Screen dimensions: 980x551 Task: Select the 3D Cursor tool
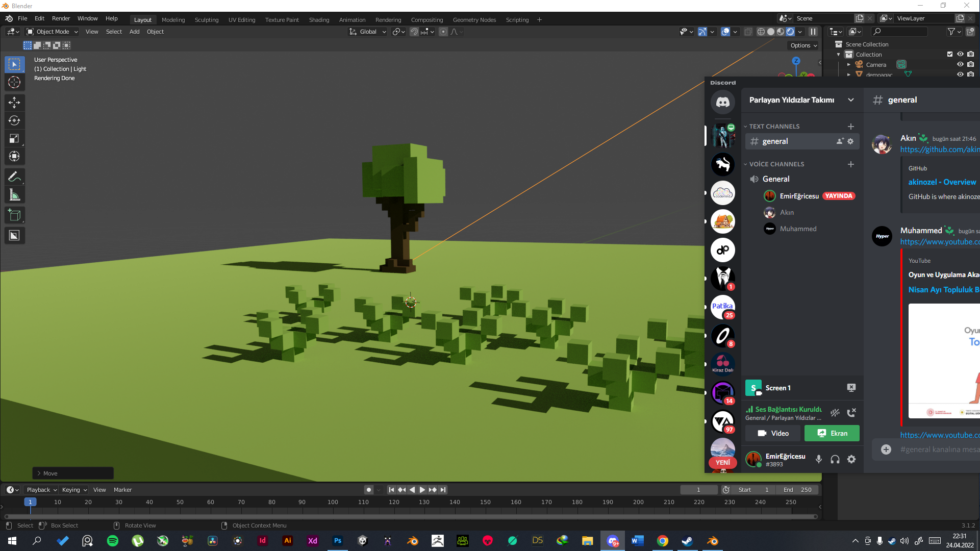point(14,82)
